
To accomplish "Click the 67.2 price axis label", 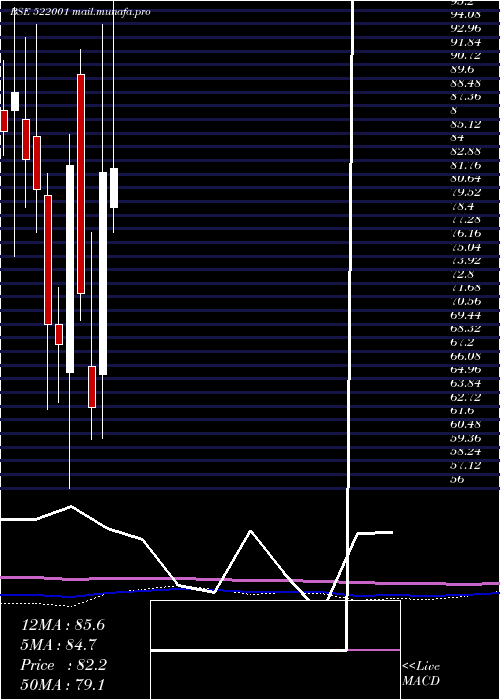I will click(462, 343).
